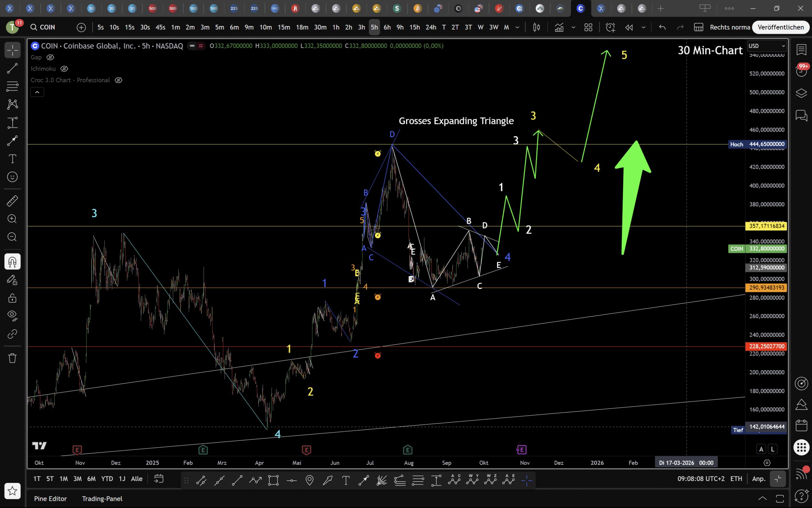
Task: Click the trash icon to remove drawings
Action: pos(12,358)
